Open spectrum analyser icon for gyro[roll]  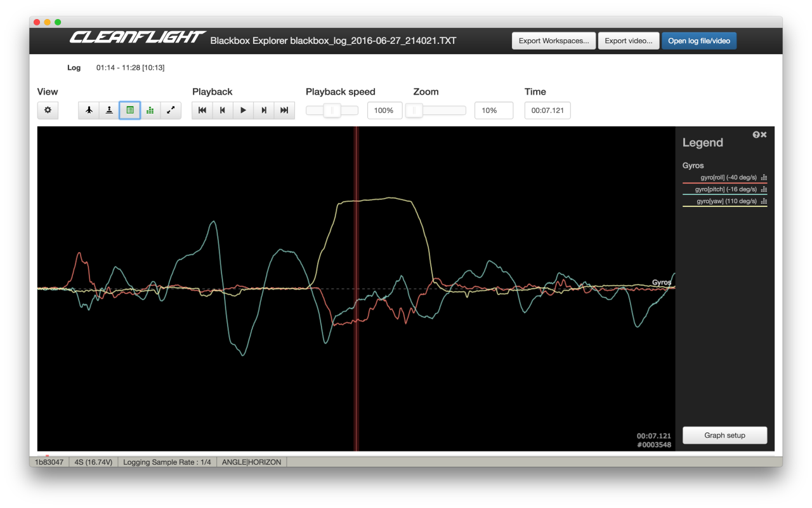pyautogui.click(x=764, y=178)
